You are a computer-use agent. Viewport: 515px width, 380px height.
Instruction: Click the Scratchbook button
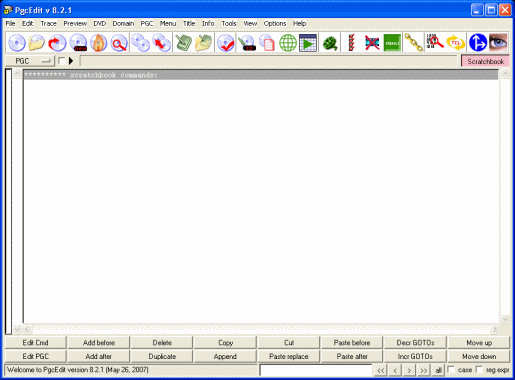pyautogui.click(x=485, y=61)
